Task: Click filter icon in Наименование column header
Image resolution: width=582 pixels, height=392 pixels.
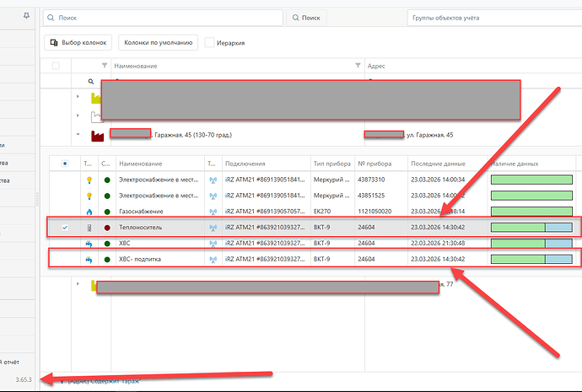Action: [x=105, y=66]
